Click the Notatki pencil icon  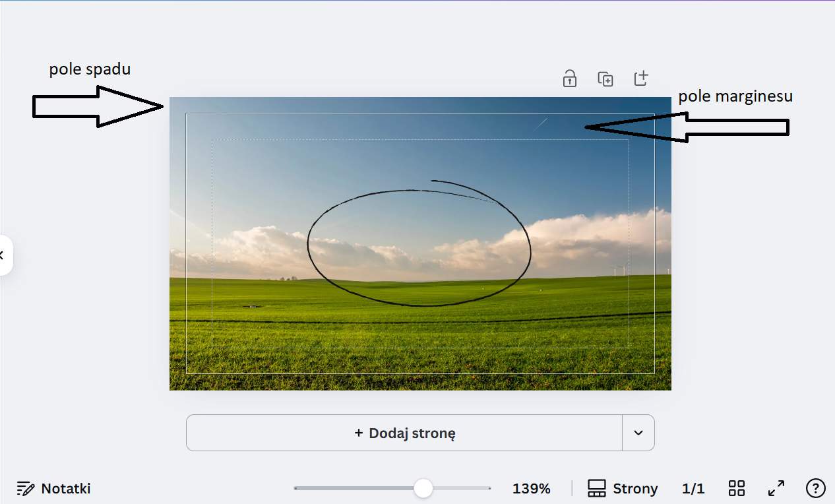(26, 488)
